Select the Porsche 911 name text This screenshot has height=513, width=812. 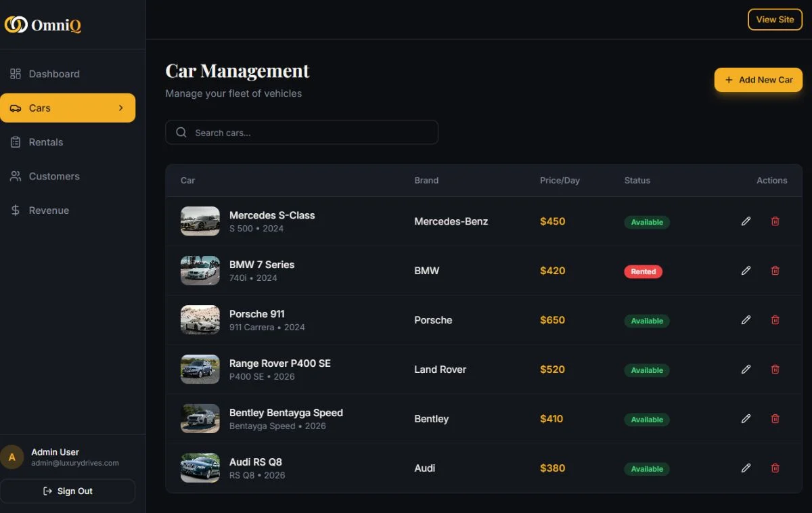[257, 314]
